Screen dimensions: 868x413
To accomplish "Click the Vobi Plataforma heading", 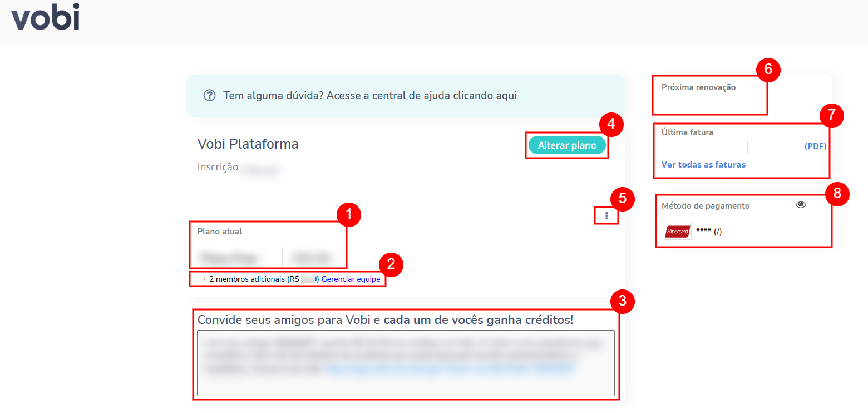I will pyautogui.click(x=248, y=144).
